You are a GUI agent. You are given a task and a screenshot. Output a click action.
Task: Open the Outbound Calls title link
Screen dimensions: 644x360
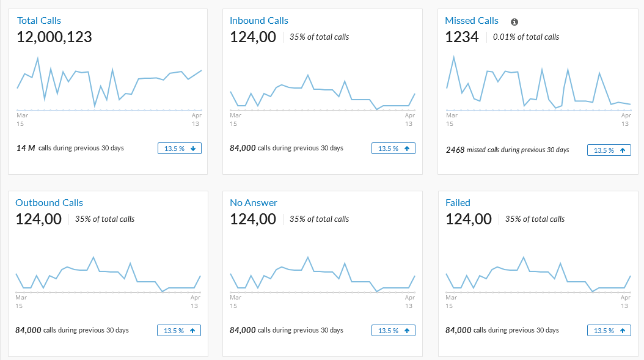49,203
